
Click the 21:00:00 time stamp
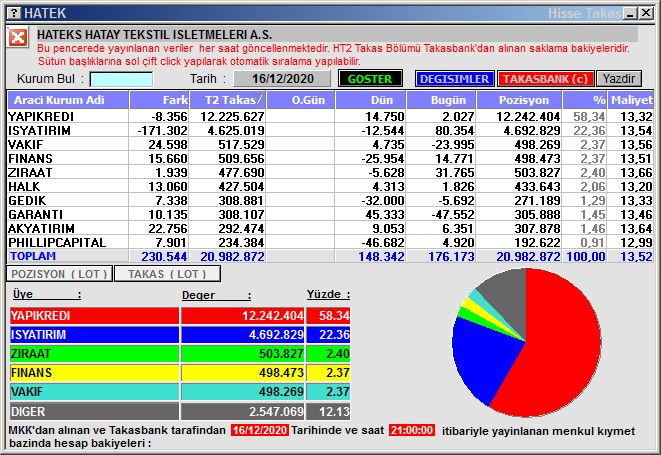pyautogui.click(x=412, y=430)
